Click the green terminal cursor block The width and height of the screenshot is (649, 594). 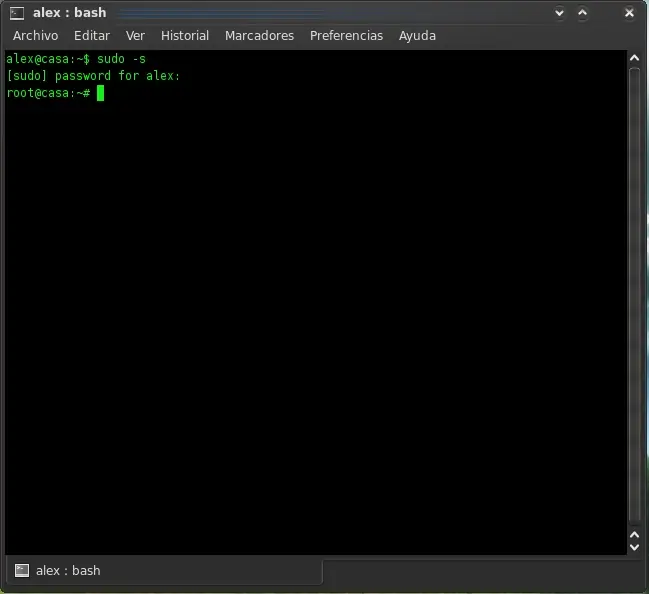pyautogui.click(x=100, y=93)
